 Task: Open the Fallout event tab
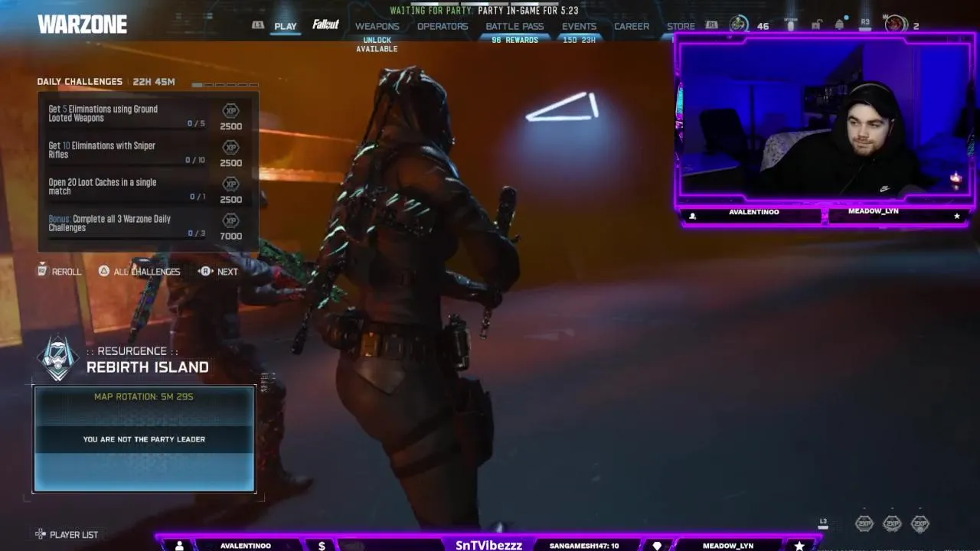point(325,25)
